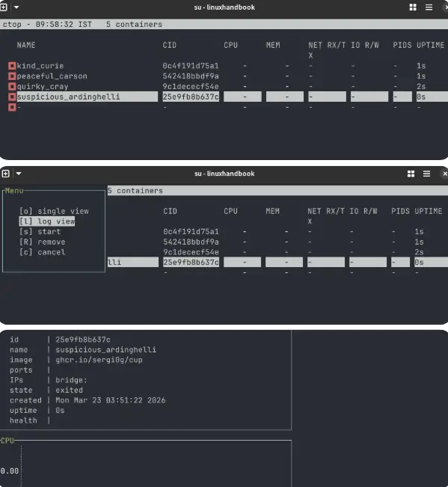Viewport: 448px width, 487px height.
Task: Choose [c] cancel menu entry
Action: (x=42, y=252)
